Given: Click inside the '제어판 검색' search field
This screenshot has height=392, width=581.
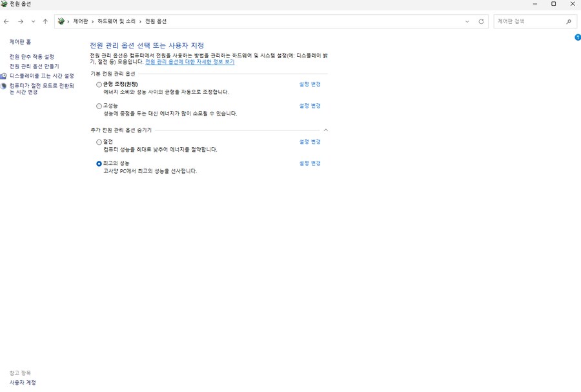Looking at the screenshot, I should coord(529,21).
